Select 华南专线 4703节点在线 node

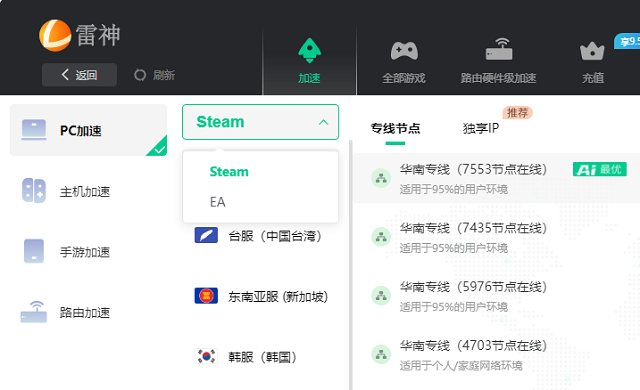click(497, 355)
